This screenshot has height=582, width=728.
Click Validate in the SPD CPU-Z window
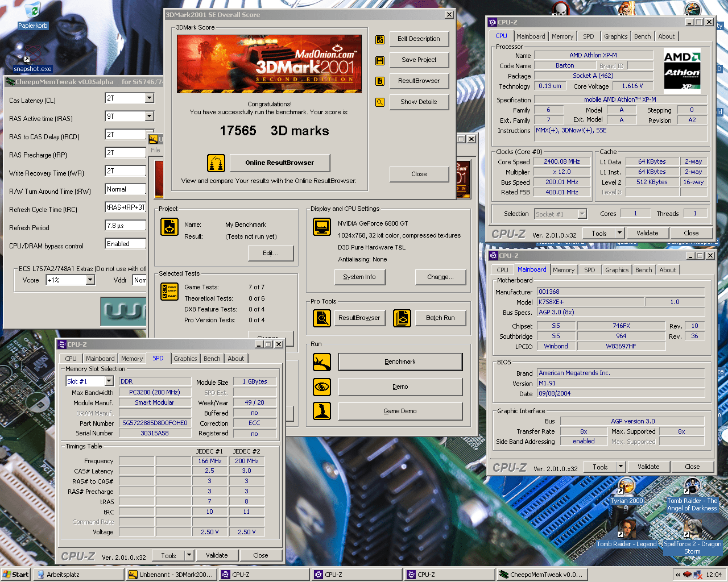(217, 555)
